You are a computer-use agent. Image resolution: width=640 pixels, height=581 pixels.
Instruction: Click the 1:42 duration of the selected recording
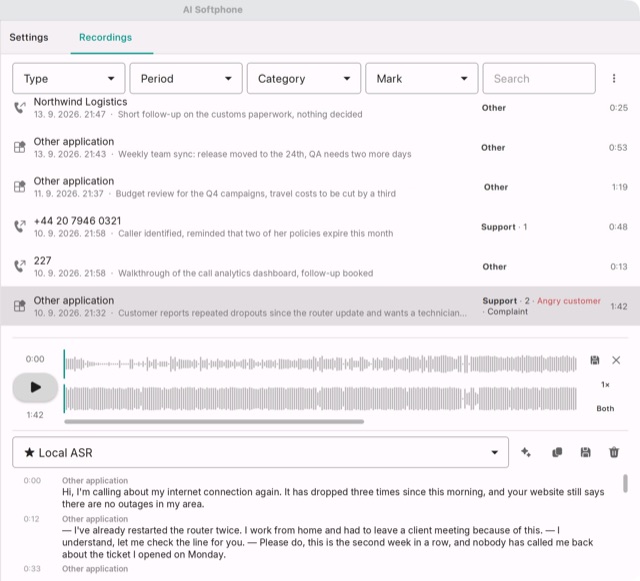point(619,307)
